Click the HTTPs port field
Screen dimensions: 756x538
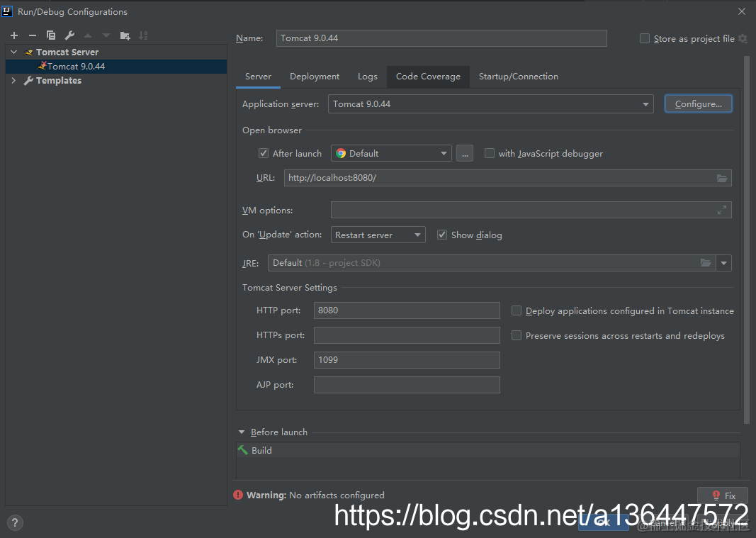pos(407,335)
